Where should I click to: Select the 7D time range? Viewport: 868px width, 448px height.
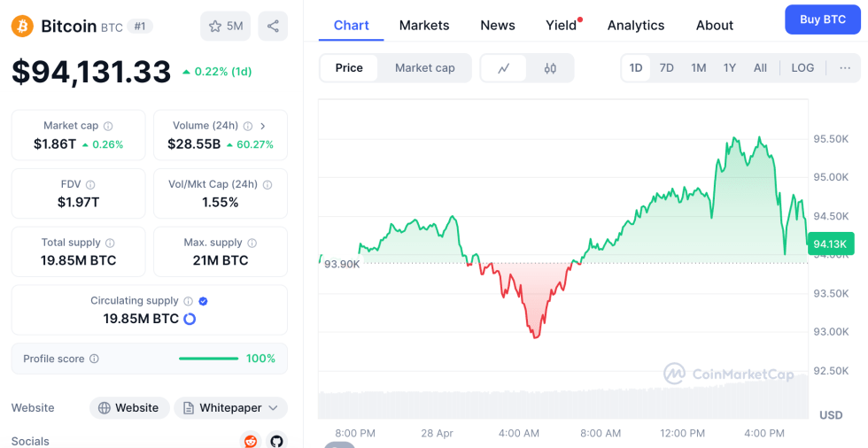pos(667,68)
